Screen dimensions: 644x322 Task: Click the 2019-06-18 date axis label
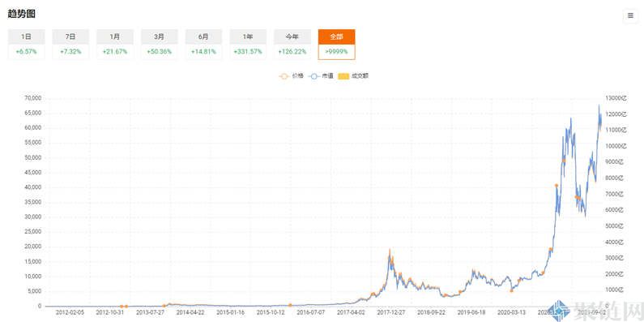(x=471, y=312)
